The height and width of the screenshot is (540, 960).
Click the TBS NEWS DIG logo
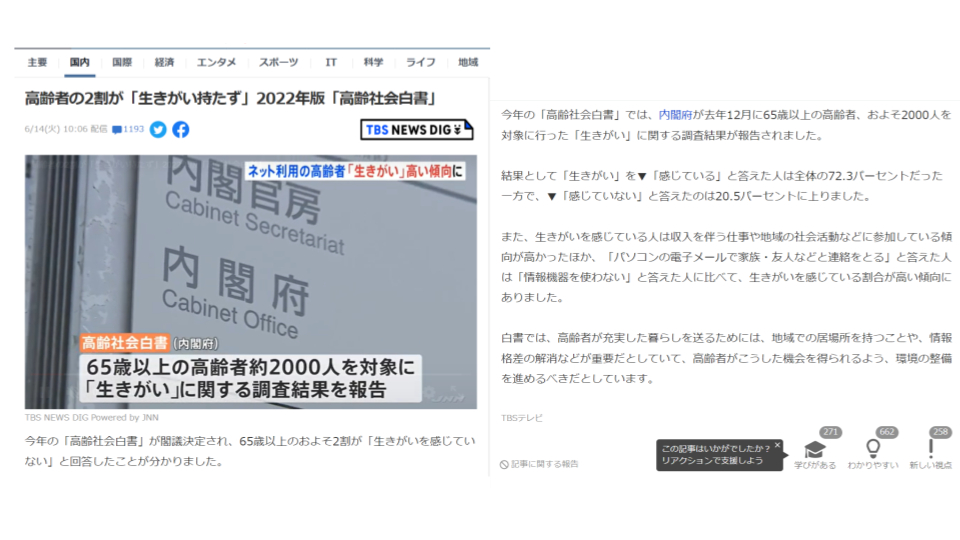click(x=416, y=130)
